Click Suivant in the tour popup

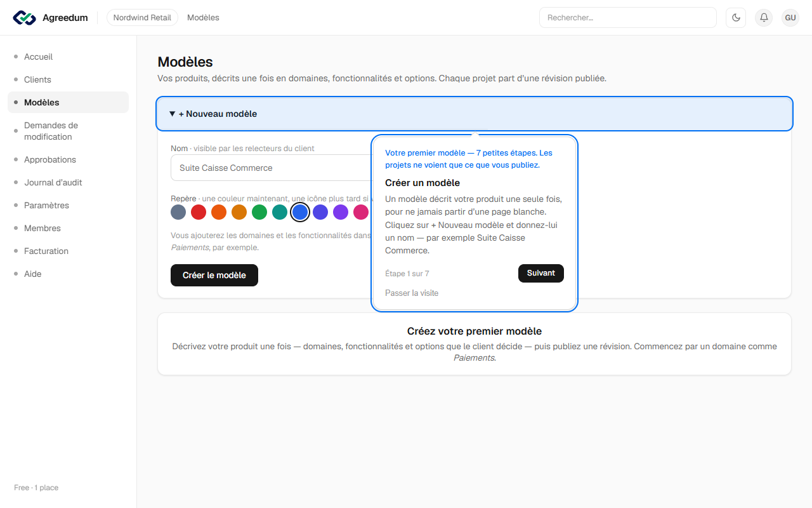click(541, 273)
